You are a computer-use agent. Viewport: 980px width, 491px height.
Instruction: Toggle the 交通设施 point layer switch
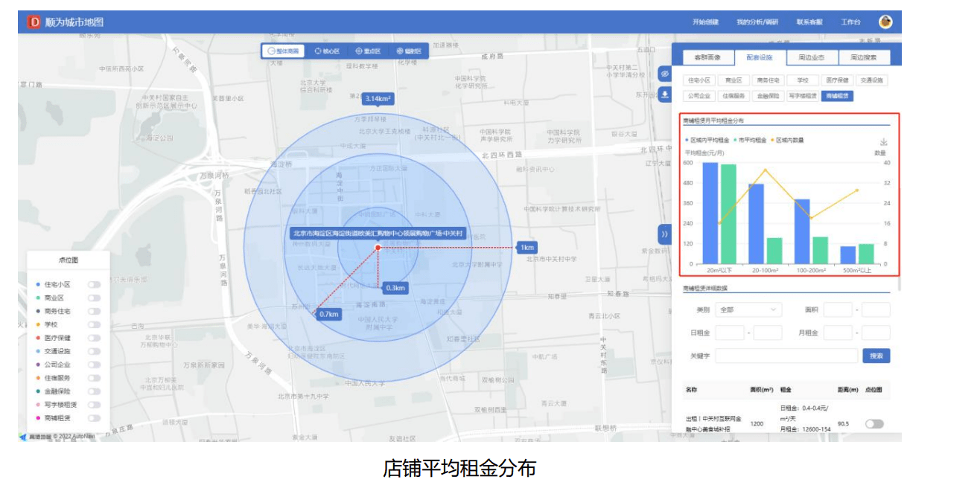coord(94,351)
